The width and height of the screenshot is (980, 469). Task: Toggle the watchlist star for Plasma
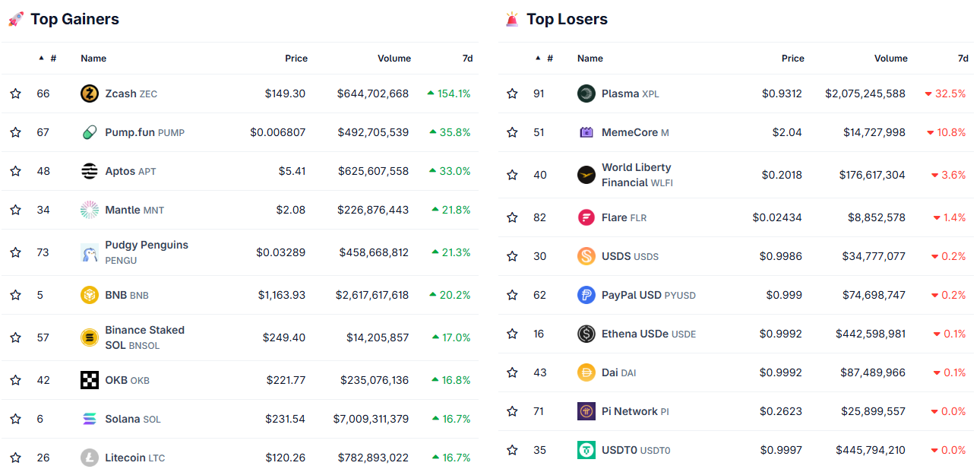pos(511,93)
